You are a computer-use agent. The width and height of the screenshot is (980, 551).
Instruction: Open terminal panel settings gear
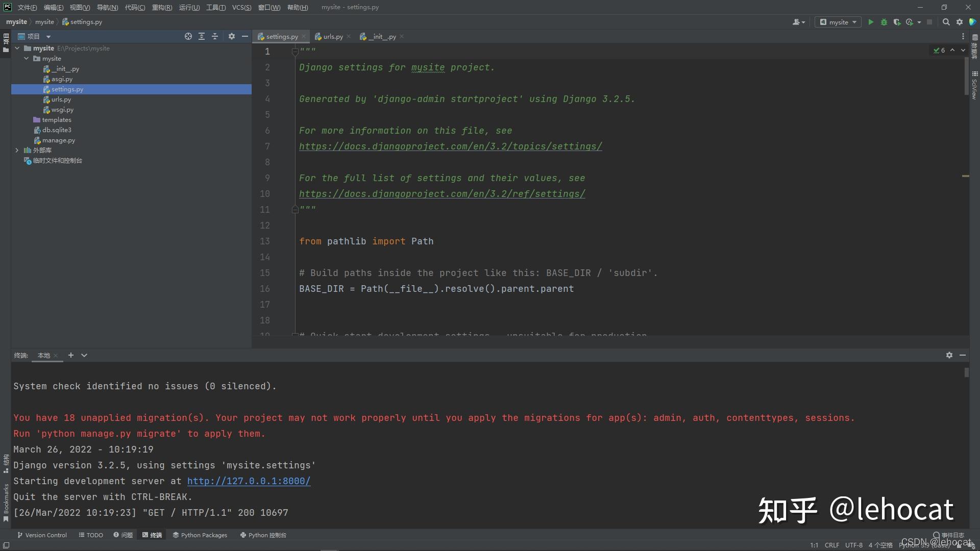click(x=949, y=355)
